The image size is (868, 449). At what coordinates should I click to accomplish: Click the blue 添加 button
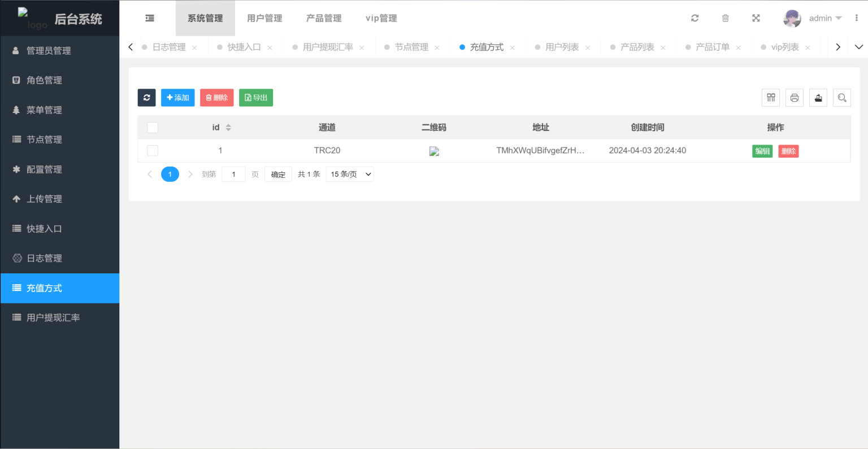pyautogui.click(x=177, y=98)
